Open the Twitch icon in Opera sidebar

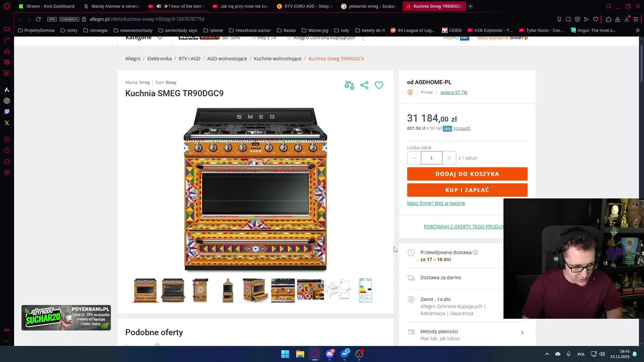point(7,112)
